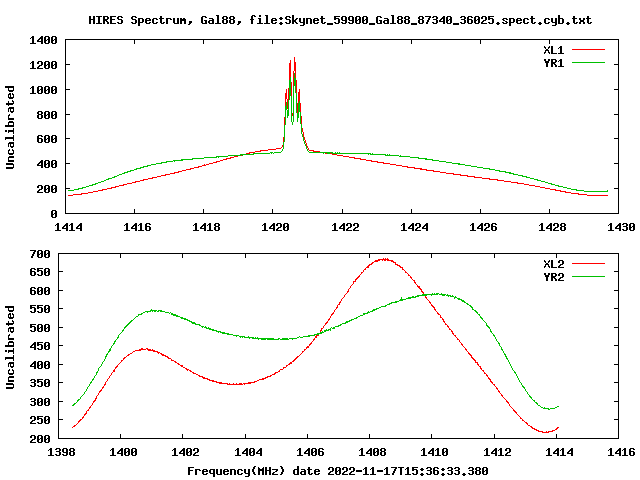Click the 450 y-axis tick label
This screenshot has width=640, height=480.
[40, 346]
